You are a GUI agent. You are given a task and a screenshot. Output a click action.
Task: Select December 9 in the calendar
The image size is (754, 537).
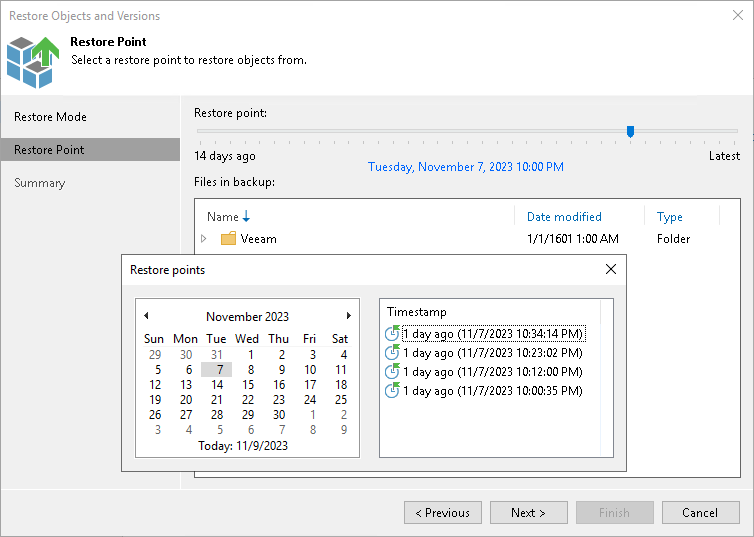coord(343,429)
